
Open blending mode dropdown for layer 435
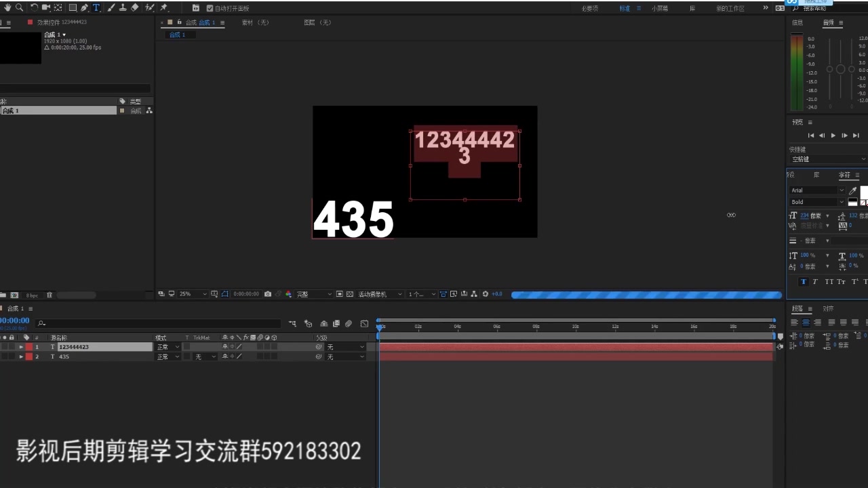(167, 357)
